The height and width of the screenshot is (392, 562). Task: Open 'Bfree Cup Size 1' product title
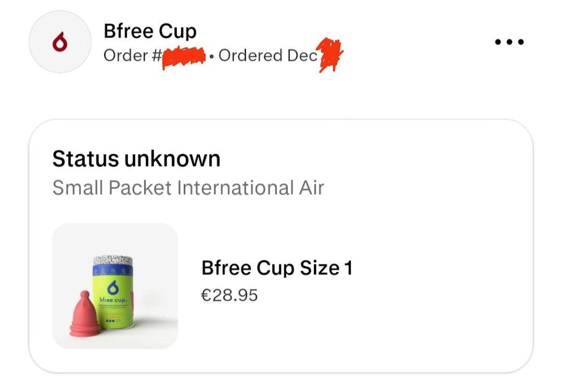click(277, 268)
